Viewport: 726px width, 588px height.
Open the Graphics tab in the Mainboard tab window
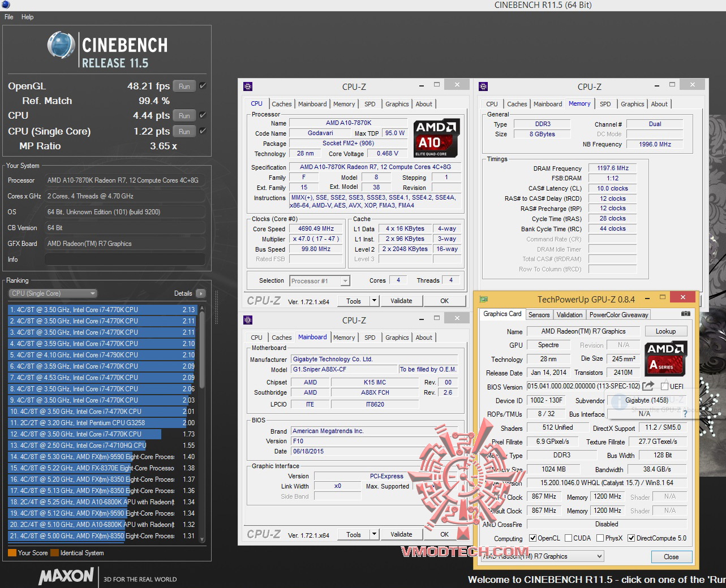[397, 338]
